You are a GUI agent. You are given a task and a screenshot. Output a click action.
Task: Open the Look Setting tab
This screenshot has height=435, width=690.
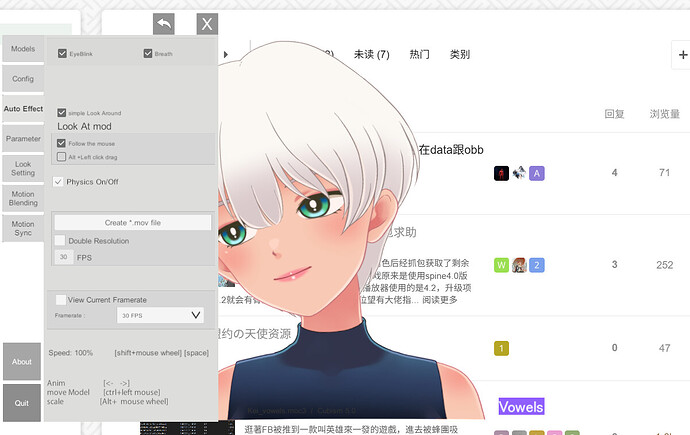(23, 168)
